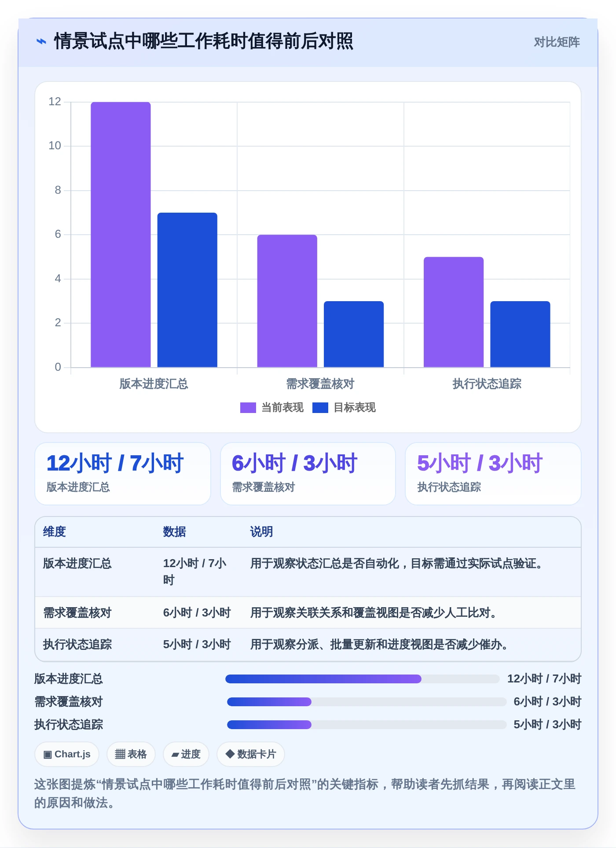Image resolution: width=616 pixels, height=848 pixels.
Task: Select the 进度 tag chip
Action: [x=186, y=754]
